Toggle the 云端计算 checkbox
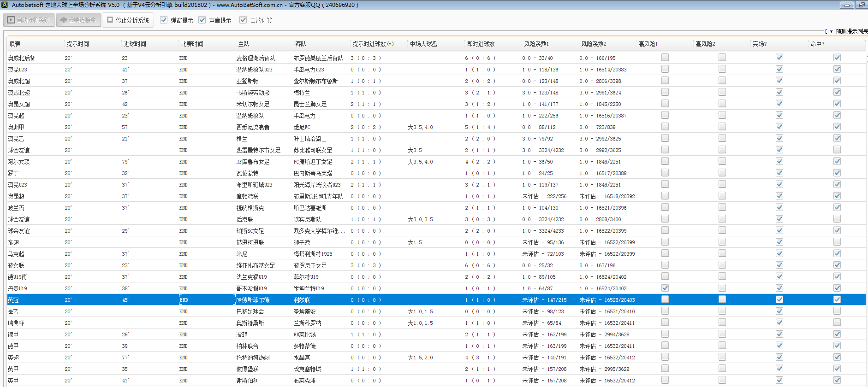The image size is (868, 387). (243, 20)
